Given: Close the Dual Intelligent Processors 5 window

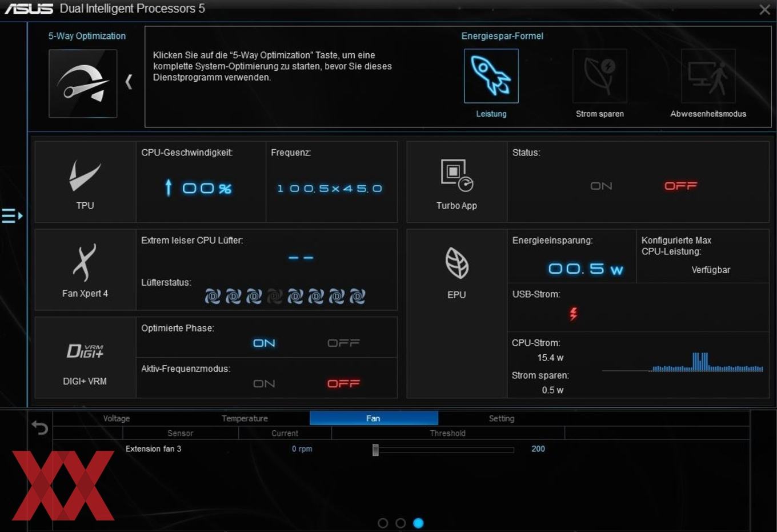Looking at the screenshot, I should (x=764, y=10).
